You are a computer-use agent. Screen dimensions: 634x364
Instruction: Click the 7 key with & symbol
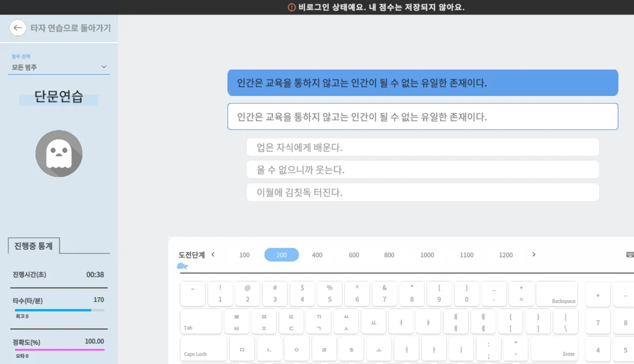pyautogui.click(x=385, y=294)
